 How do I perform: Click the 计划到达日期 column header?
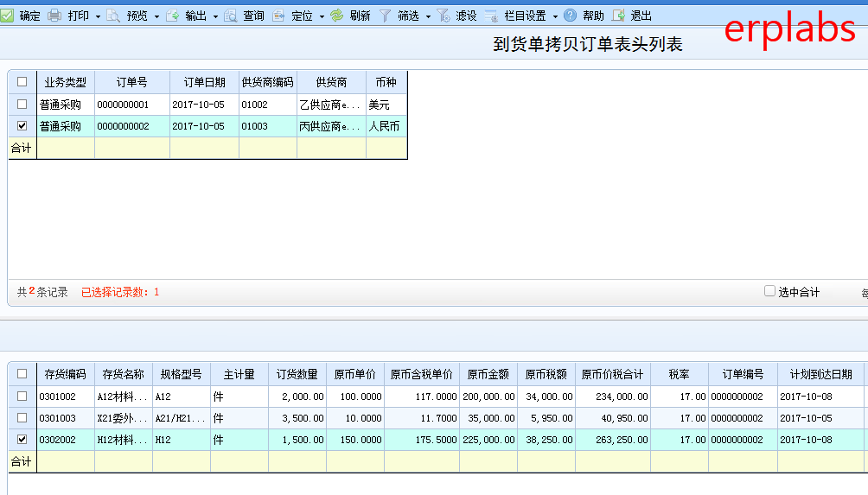click(x=821, y=374)
